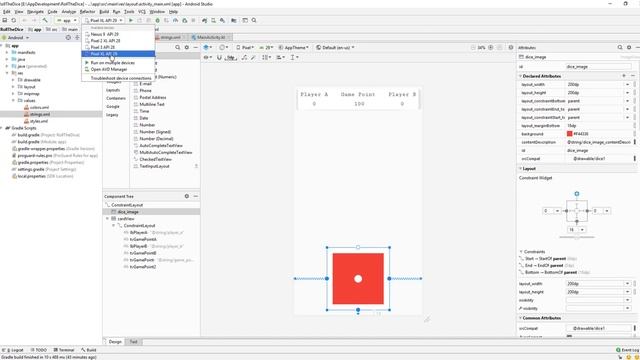640x360 pixels.
Task: Open the Build menu in the menu bar
Action: pos(104,12)
